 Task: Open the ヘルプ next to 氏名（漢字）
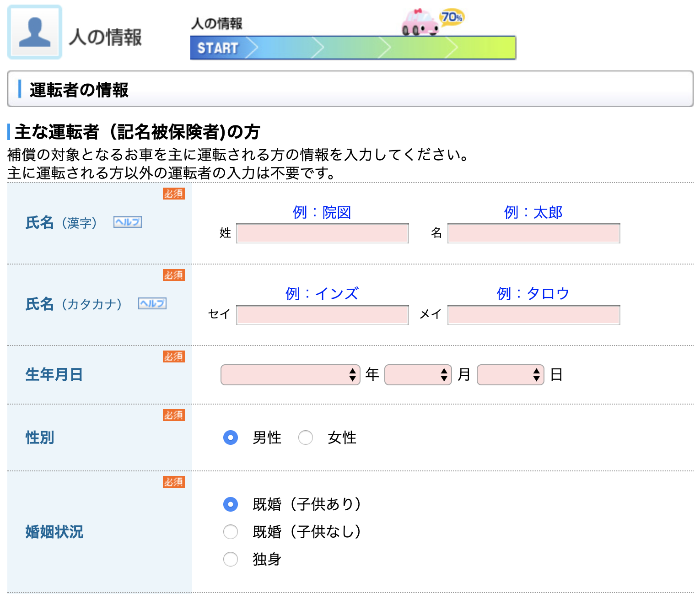click(x=127, y=222)
